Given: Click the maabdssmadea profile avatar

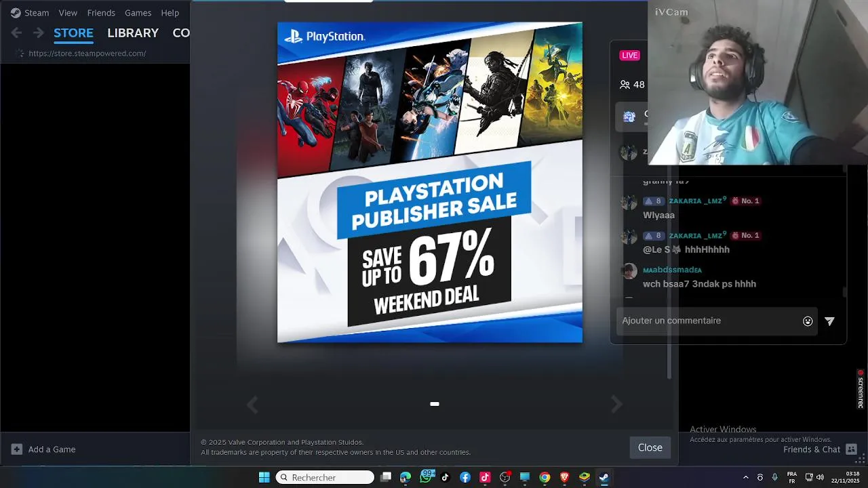Looking at the screenshot, I should tap(629, 271).
